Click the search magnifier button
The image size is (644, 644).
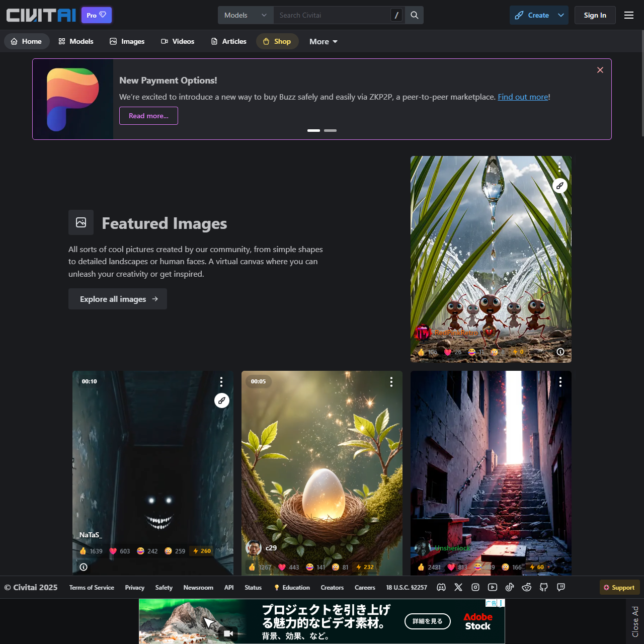click(x=415, y=15)
